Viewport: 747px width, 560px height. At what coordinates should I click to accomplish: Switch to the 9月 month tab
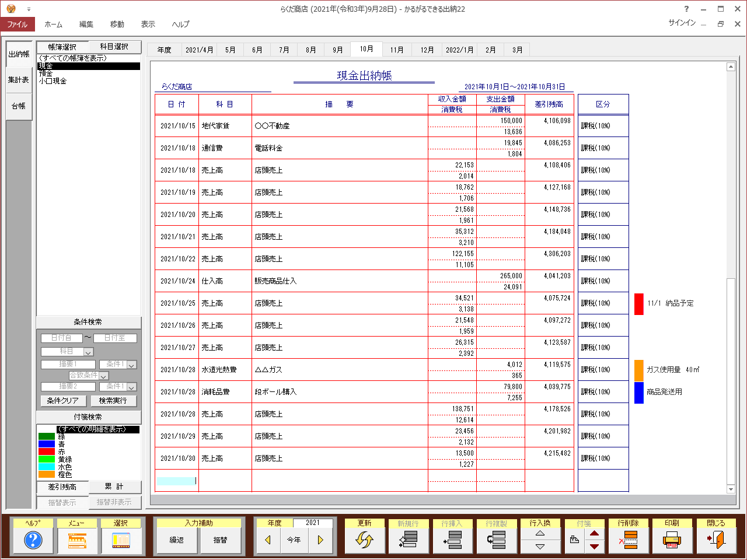pyautogui.click(x=337, y=50)
